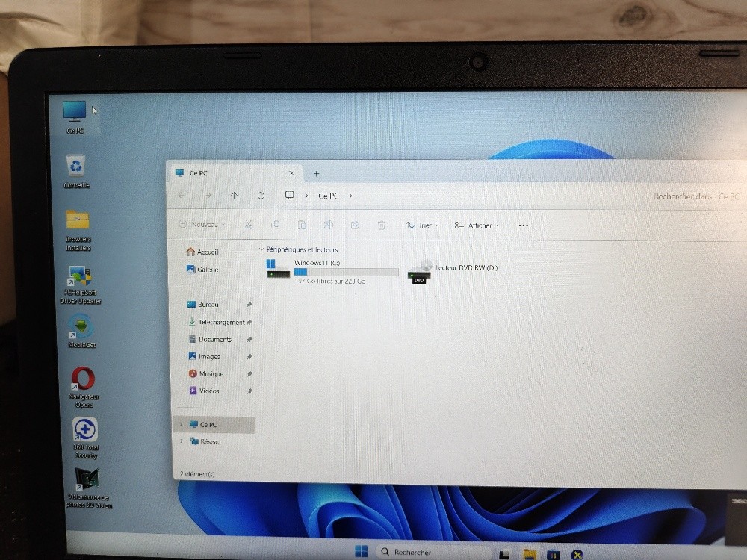Image resolution: width=747 pixels, height=560 pixels.
Task: Open the Ce PC desktop icon
Action: click(x=75, y=117)
